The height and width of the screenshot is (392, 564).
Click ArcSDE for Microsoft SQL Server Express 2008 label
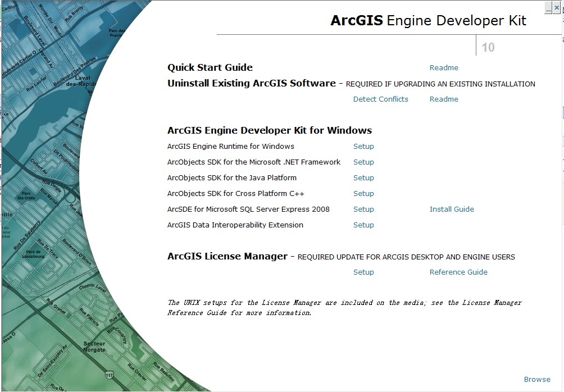pos(248,209)
